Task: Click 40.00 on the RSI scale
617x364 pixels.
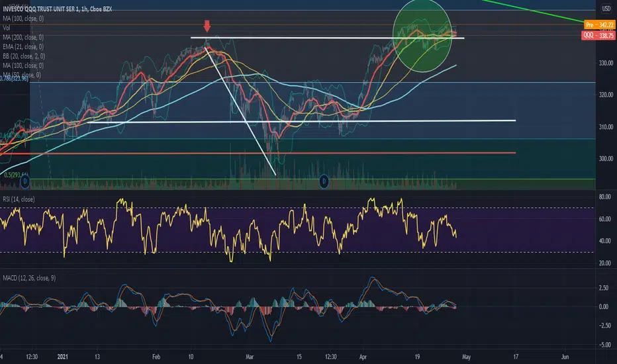Action: click(x=605, y=241)
